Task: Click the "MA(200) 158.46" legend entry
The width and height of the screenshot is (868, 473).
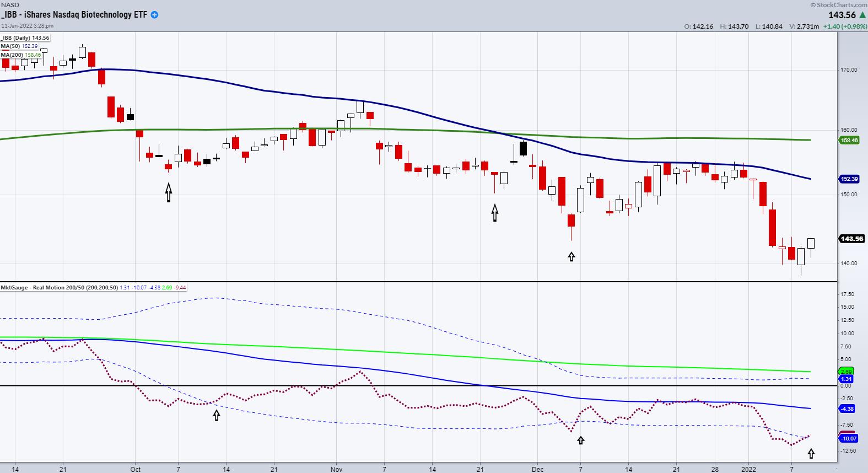Action: coord(21,55)
